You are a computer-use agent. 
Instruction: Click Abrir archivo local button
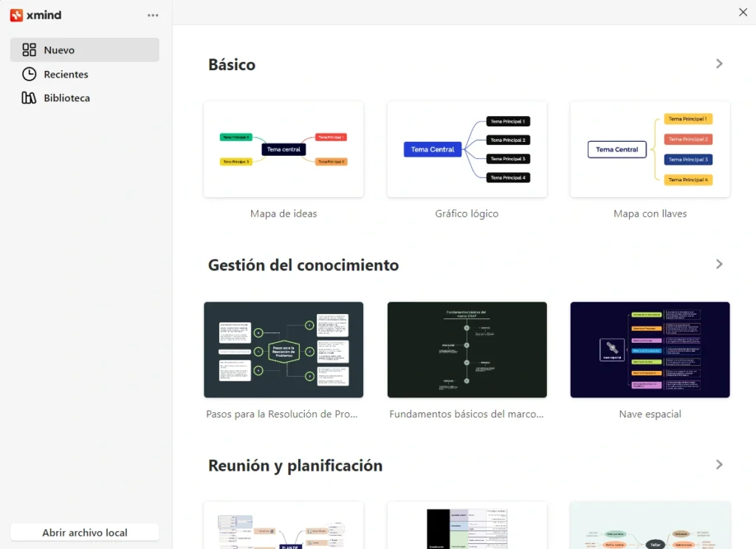click(84, 533)
